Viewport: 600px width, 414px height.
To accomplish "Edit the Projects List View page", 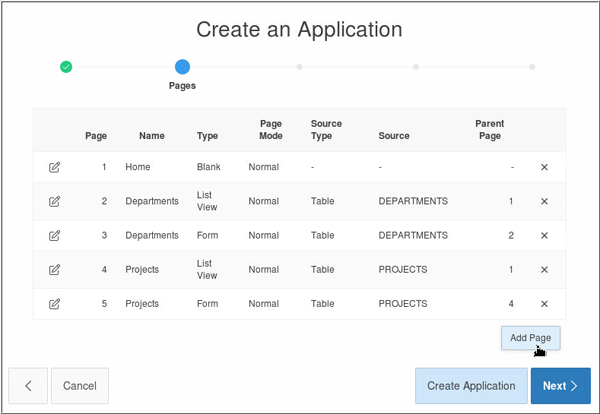I will (x=54, y=269).
